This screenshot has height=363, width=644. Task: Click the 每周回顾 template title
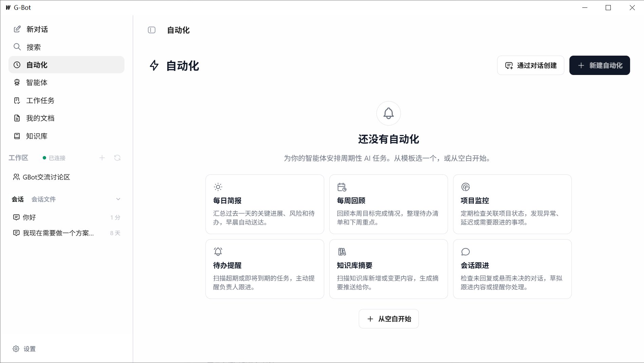coord(351,201)
